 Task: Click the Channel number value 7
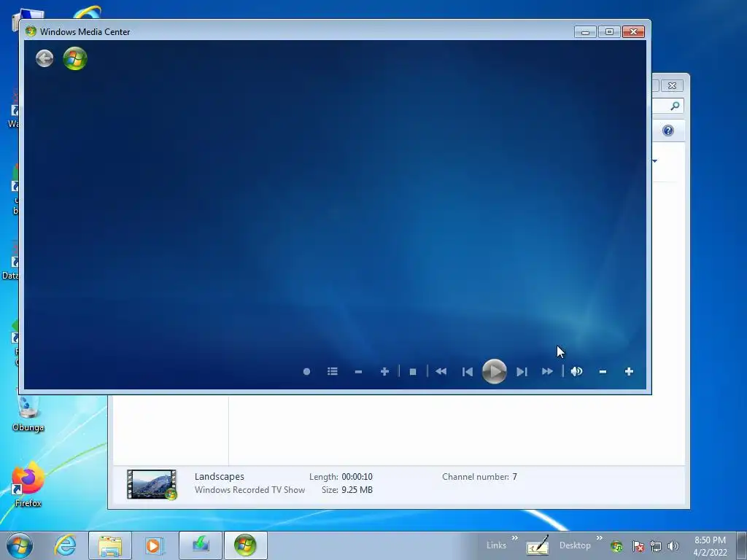(x=514, y=477)
